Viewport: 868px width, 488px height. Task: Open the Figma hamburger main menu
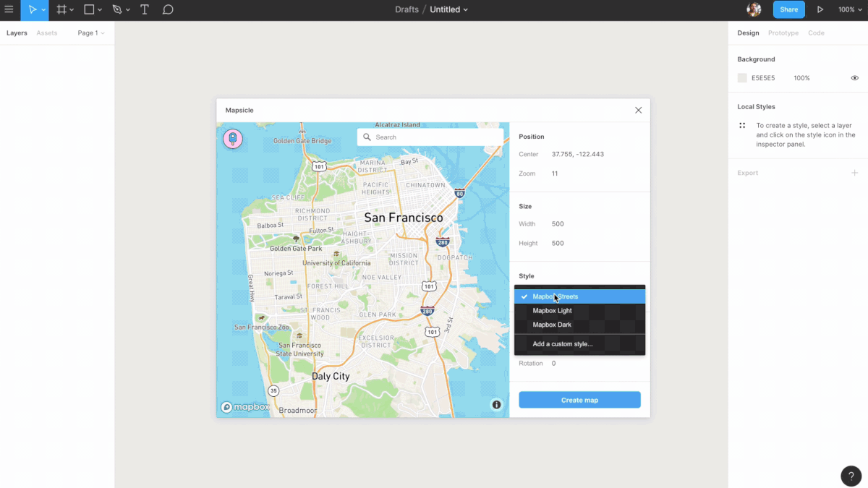9,10
